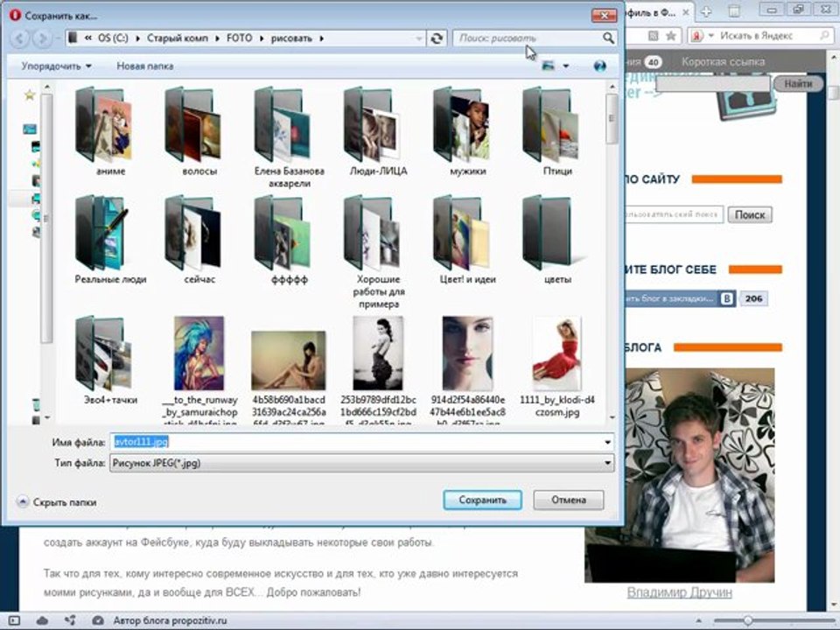The image size is (840, 630).
Task: Toggle browser panel icon in status bar
Action: 14,620
